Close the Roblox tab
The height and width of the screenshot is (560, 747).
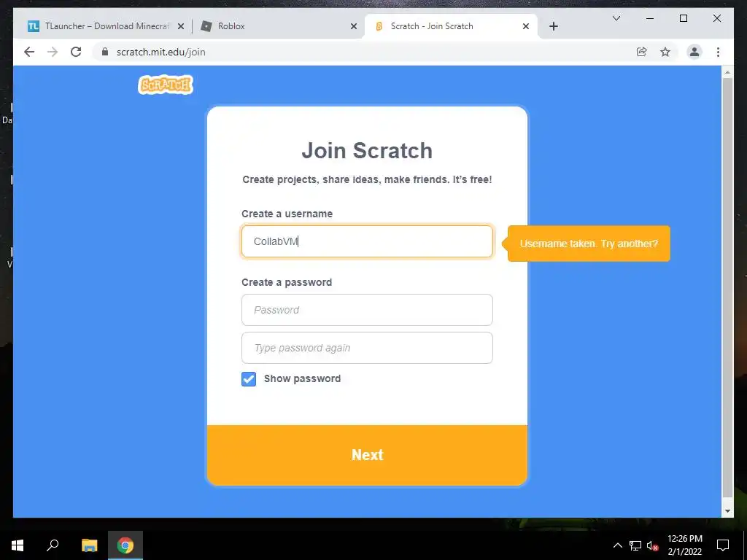coord(354,26)
